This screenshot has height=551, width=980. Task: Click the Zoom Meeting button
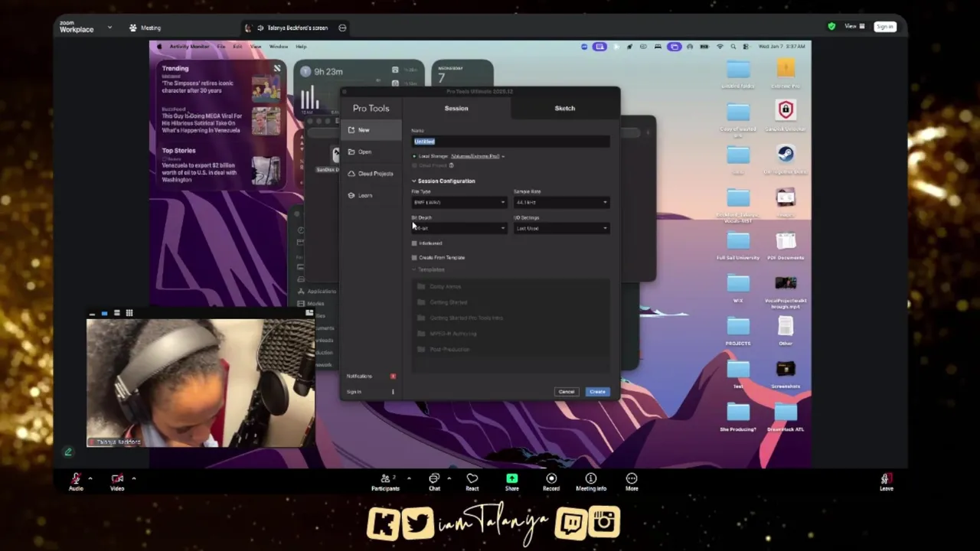145,28
